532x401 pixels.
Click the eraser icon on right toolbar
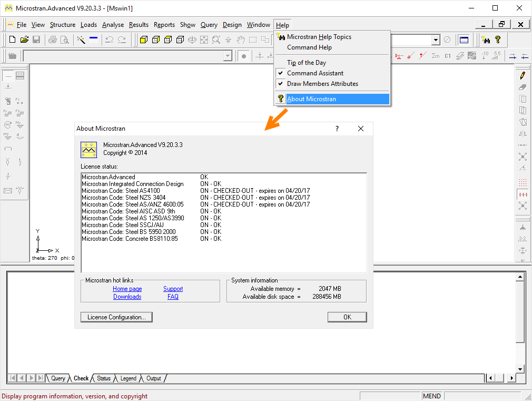(523, 87)
